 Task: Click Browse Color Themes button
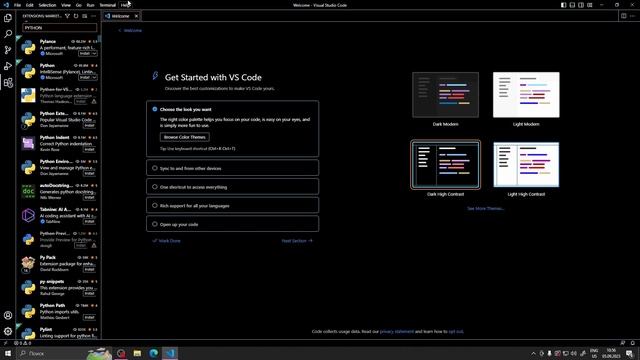click(x=184, y=137)
